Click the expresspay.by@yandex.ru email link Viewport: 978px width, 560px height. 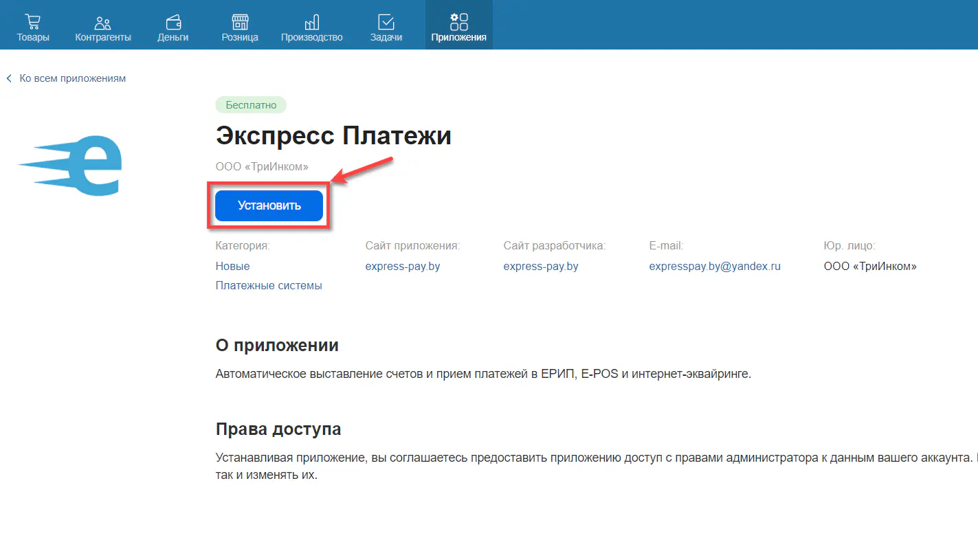click(714, 266)
